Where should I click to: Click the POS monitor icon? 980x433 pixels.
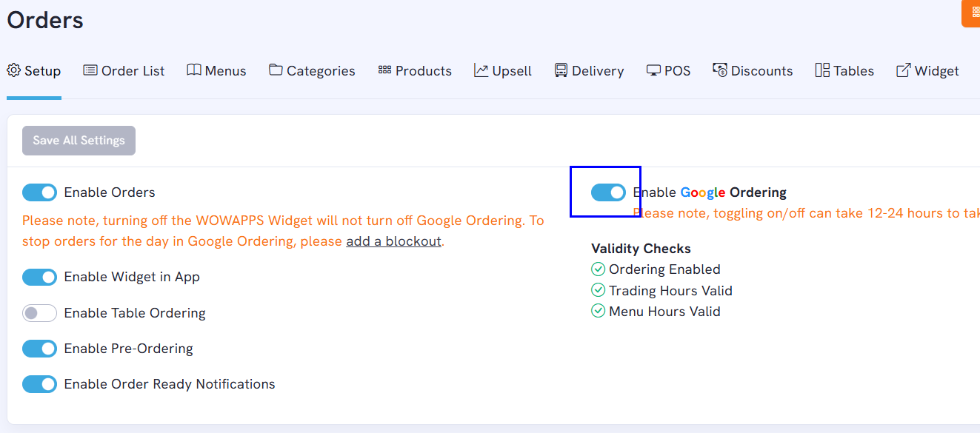tap(653, 70)
